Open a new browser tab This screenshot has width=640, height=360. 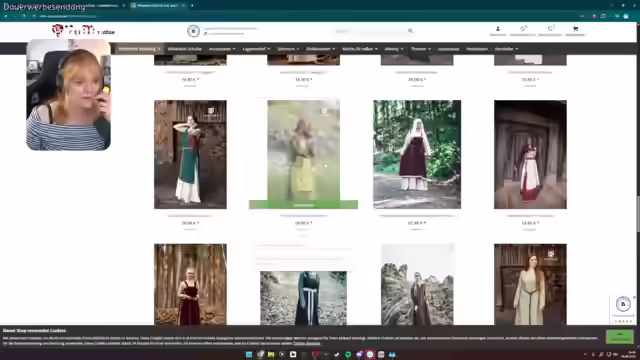click(192, 5)
